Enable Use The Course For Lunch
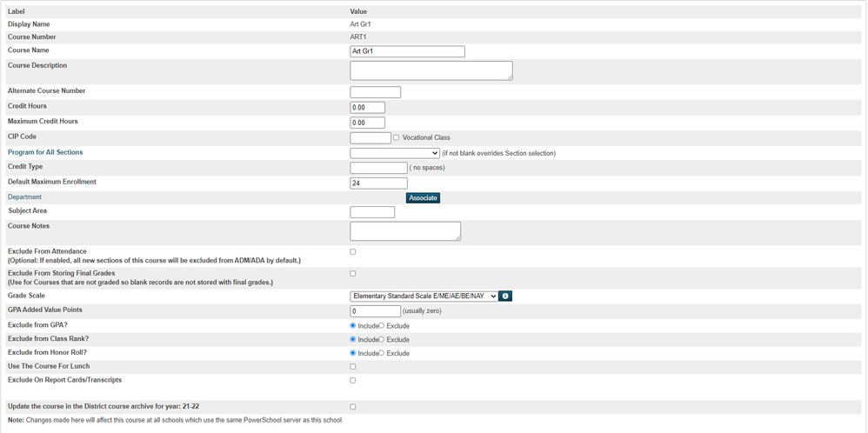This screenshot has width=868, height=433. click(353, 367)
